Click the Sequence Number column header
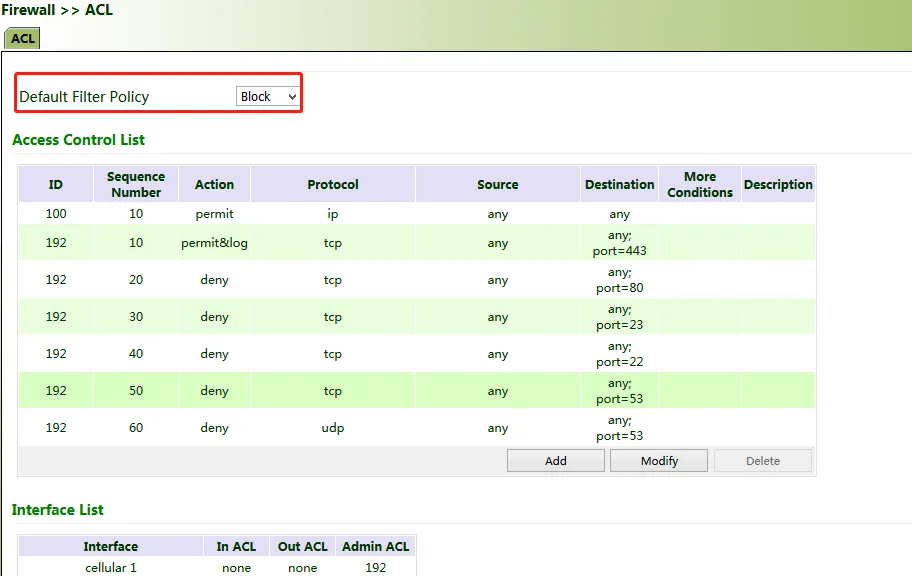 click(x=136, y=184)
